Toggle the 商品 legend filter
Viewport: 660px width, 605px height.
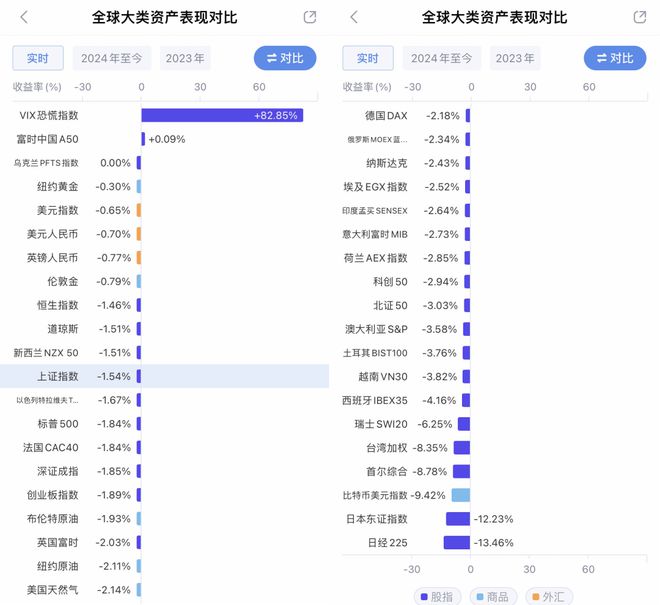click(x=493, y=597)
